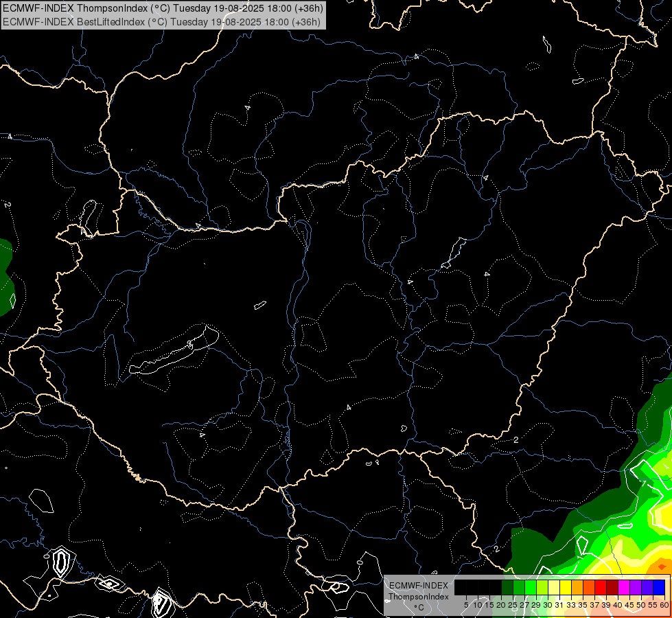
Task: Pick the blue 55–60 legend swatch
Action: point(659,587)
